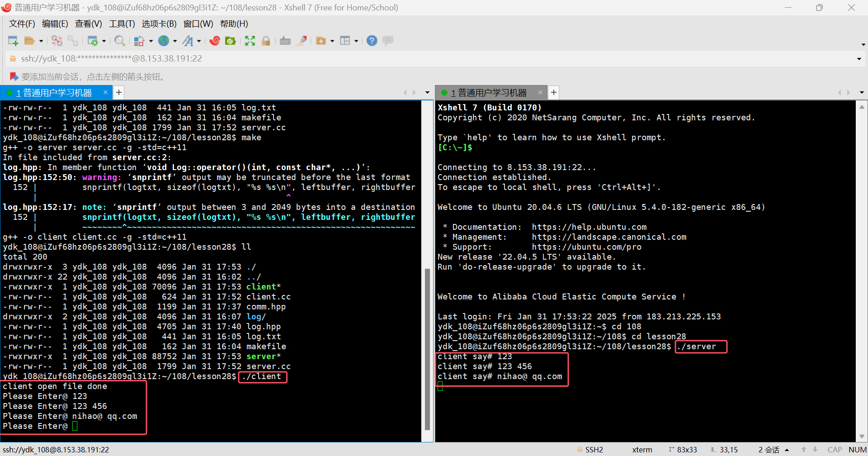Click https://help.ubuntu.com link in right terminal
The image size is (868, 456).
pyautogui.click(x=589, y=227)
